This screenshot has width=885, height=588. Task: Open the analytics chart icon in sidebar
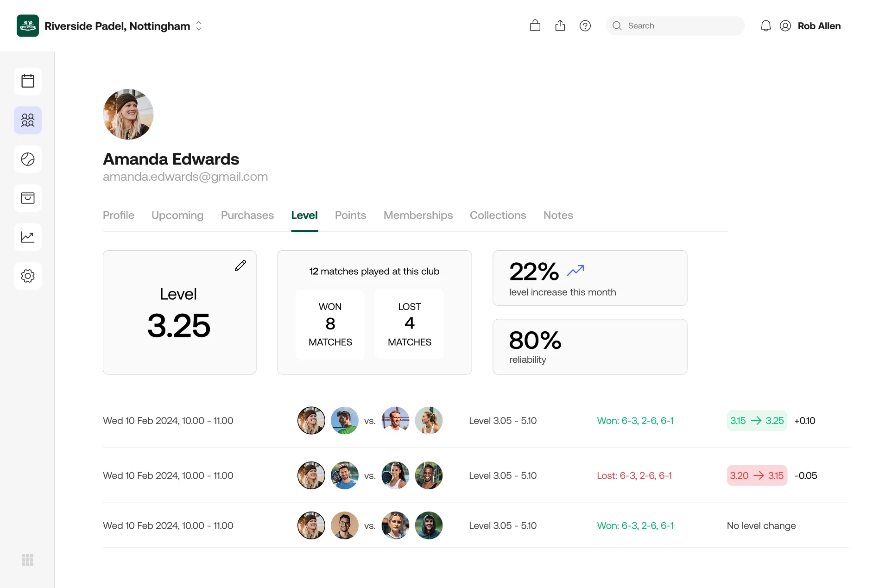pyautogui.click(x=28, y=237)
